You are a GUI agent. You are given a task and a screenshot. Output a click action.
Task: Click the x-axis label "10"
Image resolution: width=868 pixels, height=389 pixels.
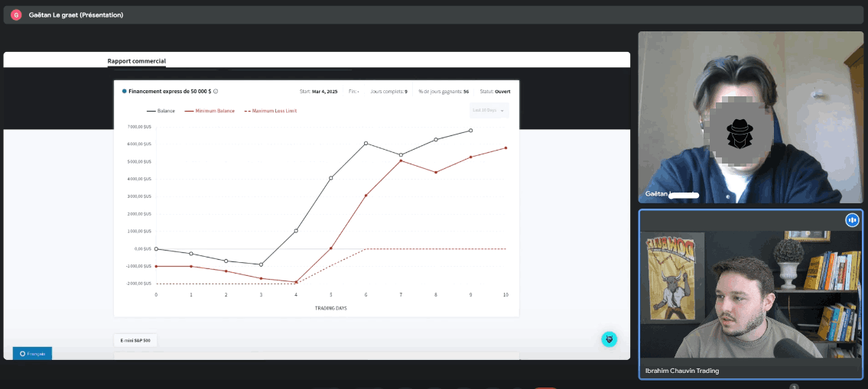tap(506, 295)
